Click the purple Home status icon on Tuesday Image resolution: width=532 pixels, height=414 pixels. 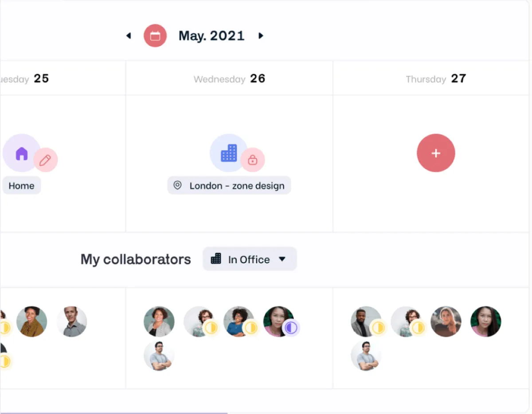click(22, 153)
